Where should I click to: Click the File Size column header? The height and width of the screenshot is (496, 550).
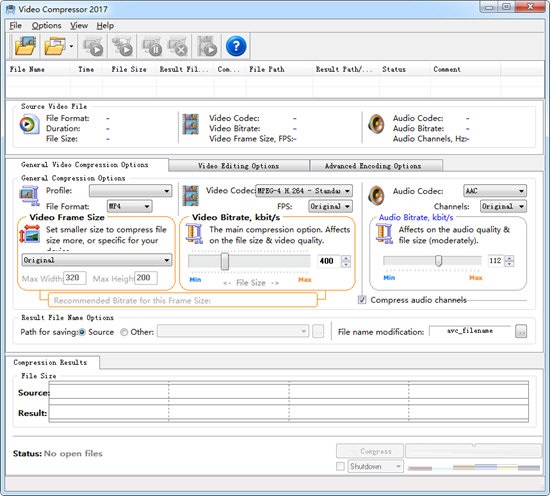click(x=129, y=69)
